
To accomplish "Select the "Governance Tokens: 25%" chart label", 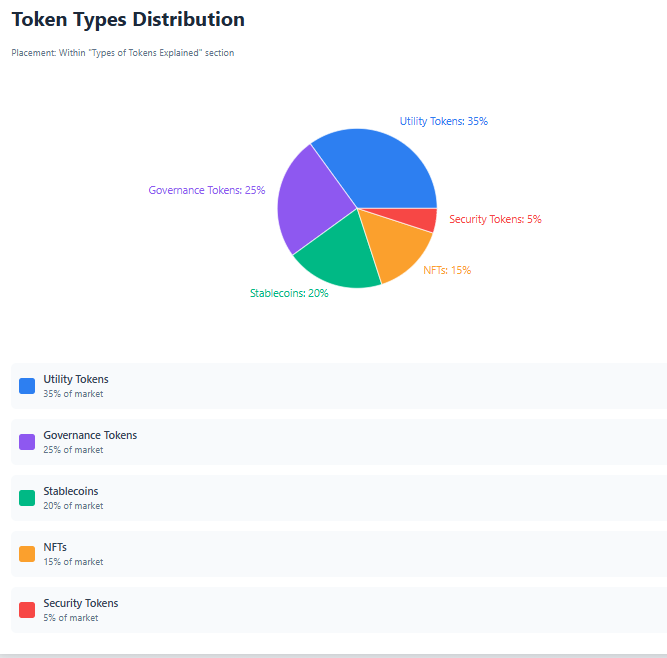I will (x=206, y=190).
